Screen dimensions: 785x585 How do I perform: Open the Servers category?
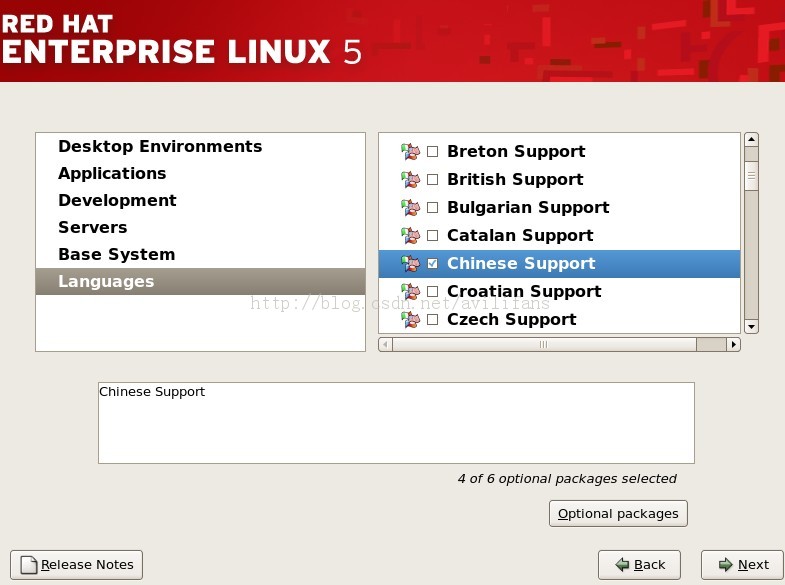coord(93,228)
